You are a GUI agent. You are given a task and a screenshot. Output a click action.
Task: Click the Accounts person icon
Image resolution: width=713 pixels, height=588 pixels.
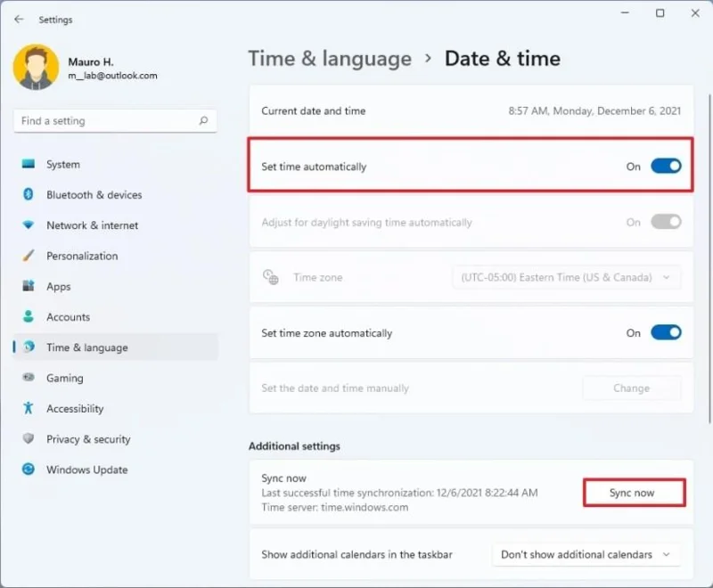pyautogui.click(x=29, y=316)
